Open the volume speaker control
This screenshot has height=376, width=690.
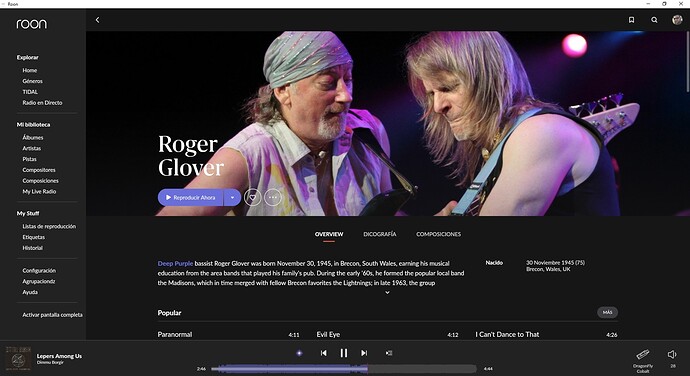pos(672,354)
